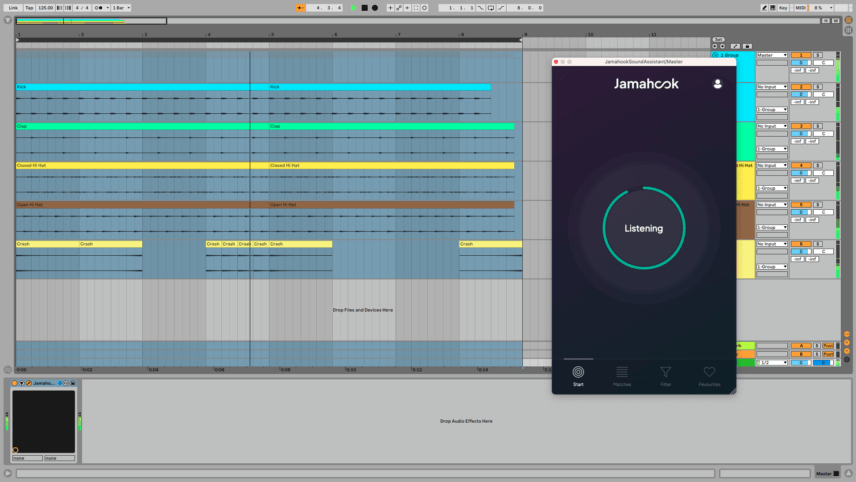856x482 pixels.
Task: Open the Start tab in Jamahook
Action: [x=578, y=376]
